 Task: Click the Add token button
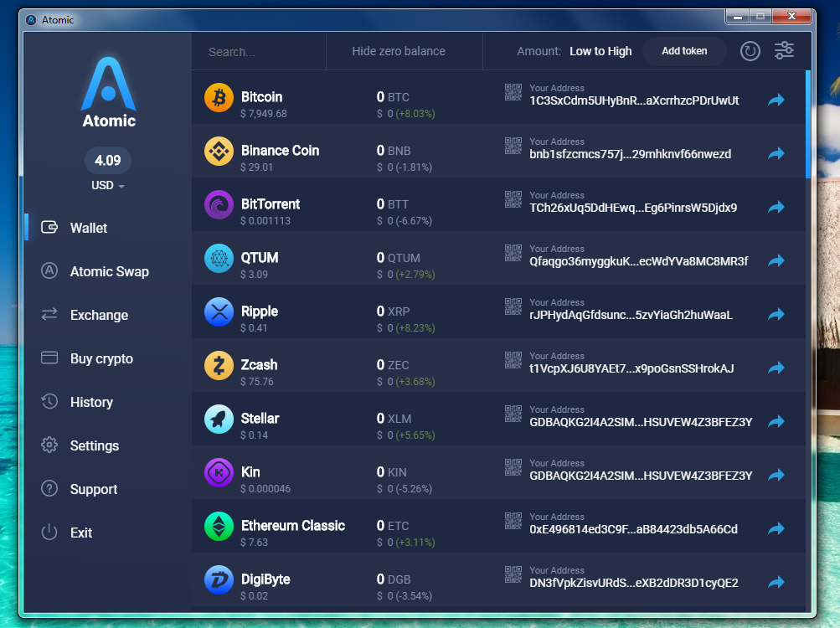click(684, 51)
